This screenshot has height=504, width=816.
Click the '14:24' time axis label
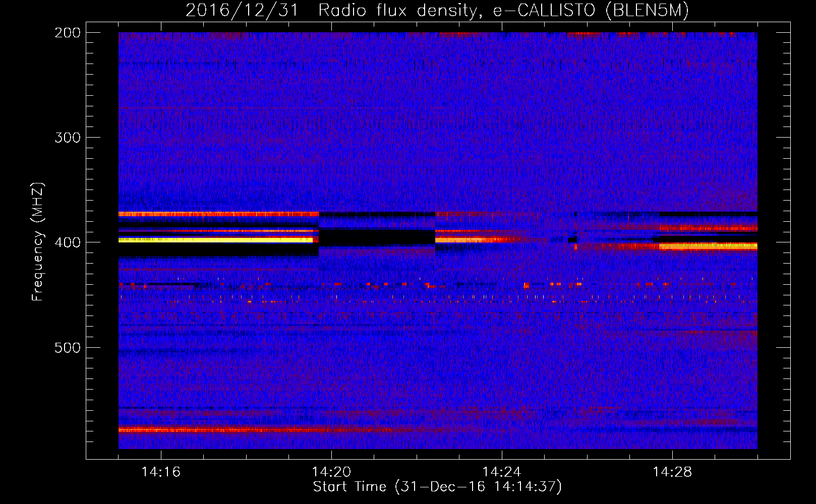pyautogui.click(x=502, y=472)
